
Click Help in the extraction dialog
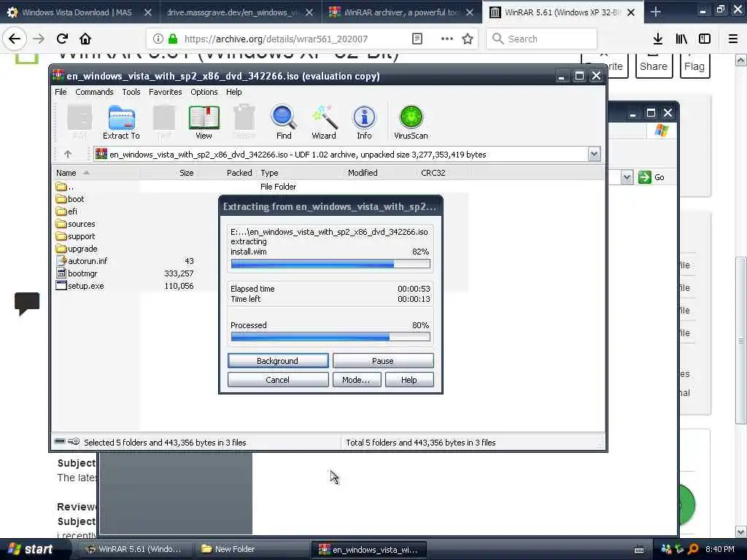(x=409, y=379)
